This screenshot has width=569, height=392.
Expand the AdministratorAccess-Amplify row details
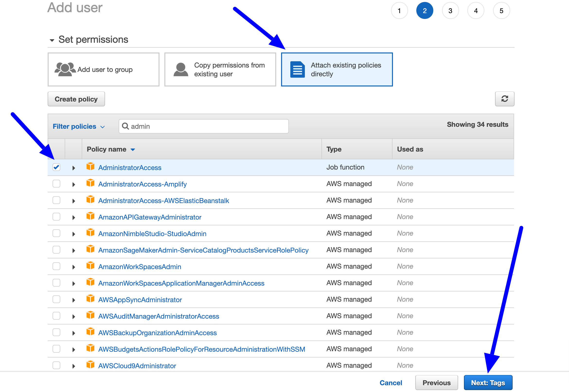73,184
